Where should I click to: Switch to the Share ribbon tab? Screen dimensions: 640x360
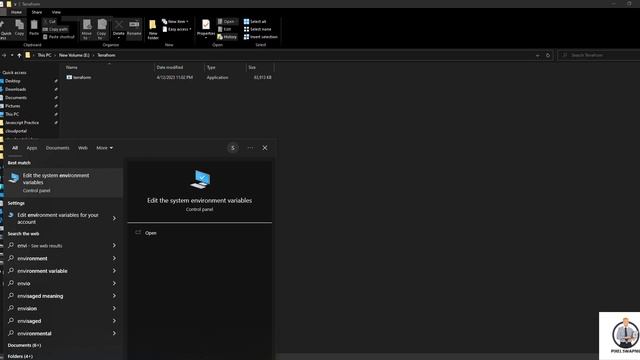coord(37,12)
